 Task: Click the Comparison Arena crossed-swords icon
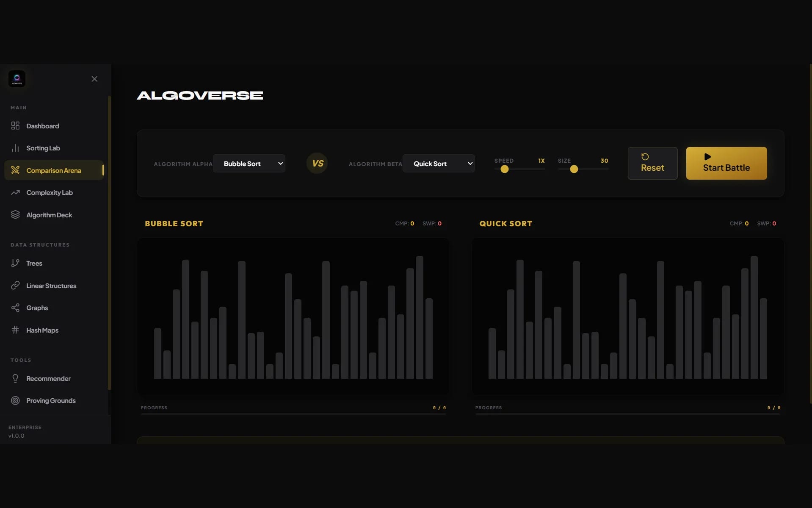pos(15,170)
